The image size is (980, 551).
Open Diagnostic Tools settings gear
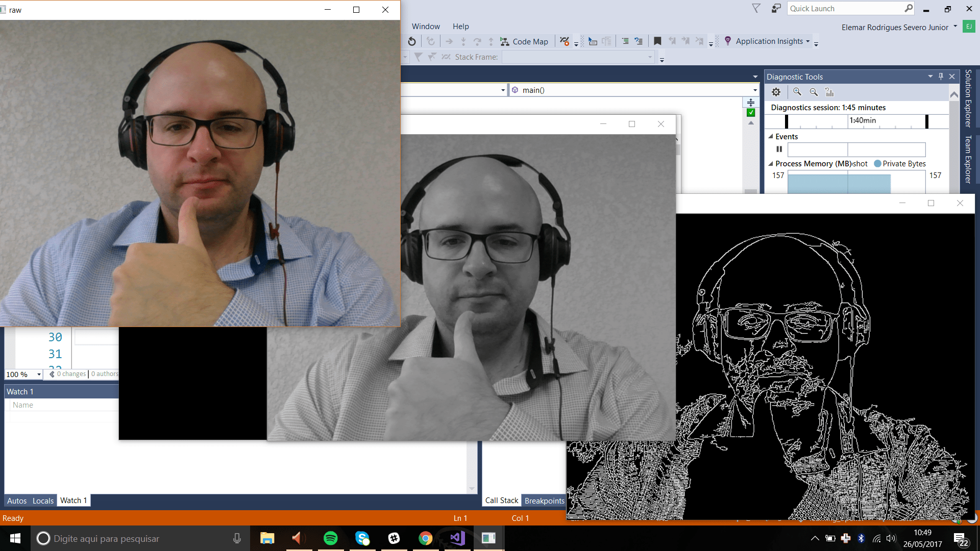776,92
